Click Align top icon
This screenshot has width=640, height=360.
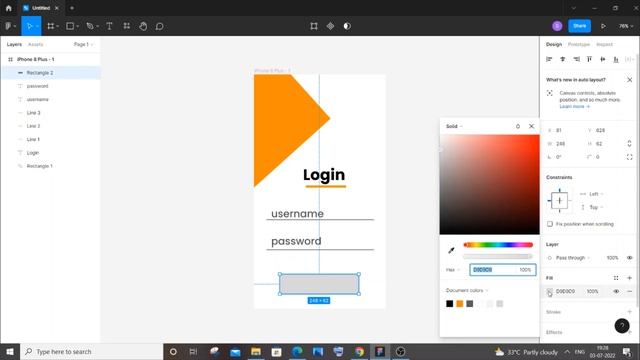click(589, 59)
